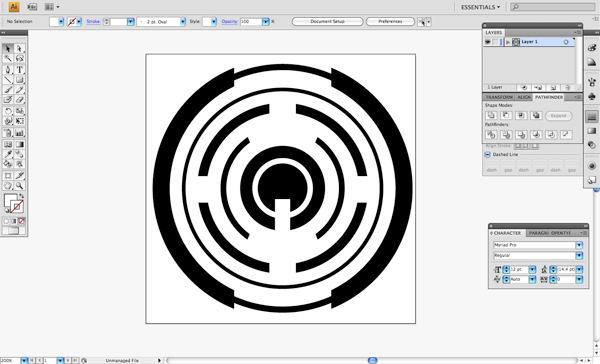This screenshot has height=364, width=600.
Task: Toggle visibility eye of Layer 1
Action: tap(488, 42)
